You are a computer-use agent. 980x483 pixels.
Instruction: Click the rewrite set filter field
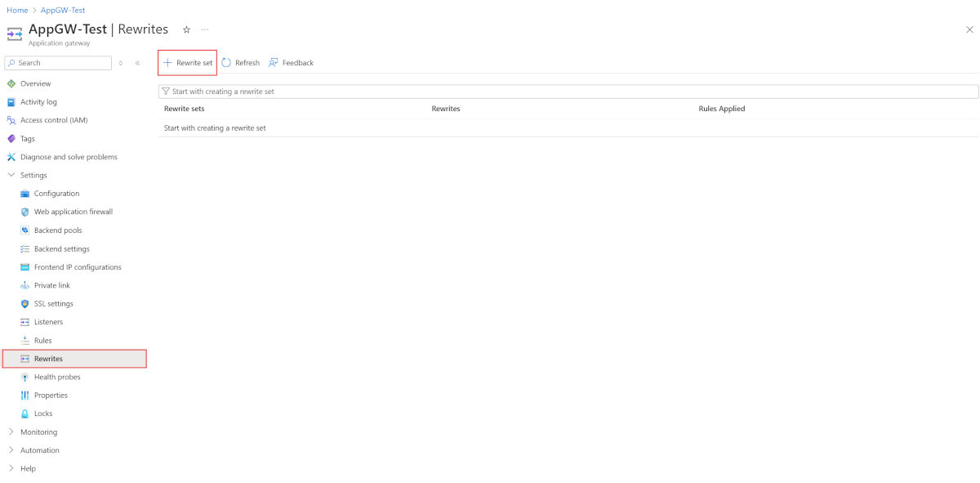click(568, 92)
